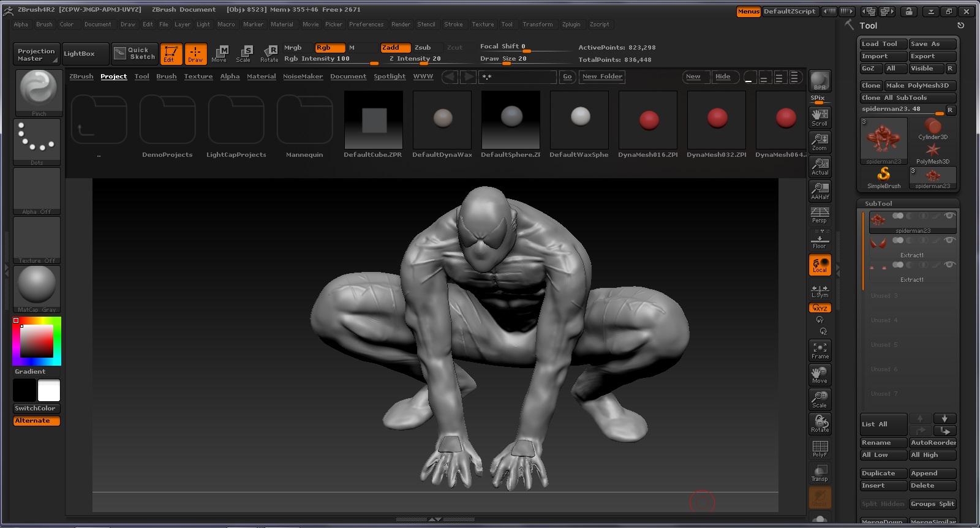Click the Append subtool button
Image resolution: width=980 pixels, height=528 pixels.
[932, 473]
